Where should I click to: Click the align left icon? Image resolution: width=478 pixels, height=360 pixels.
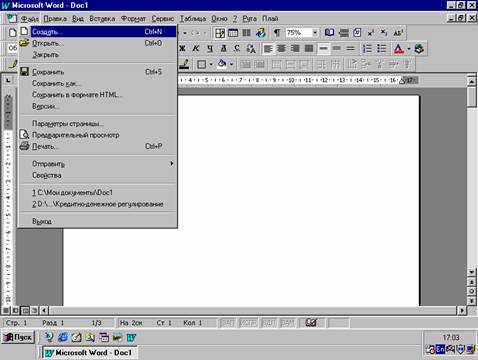pos(268,49)
